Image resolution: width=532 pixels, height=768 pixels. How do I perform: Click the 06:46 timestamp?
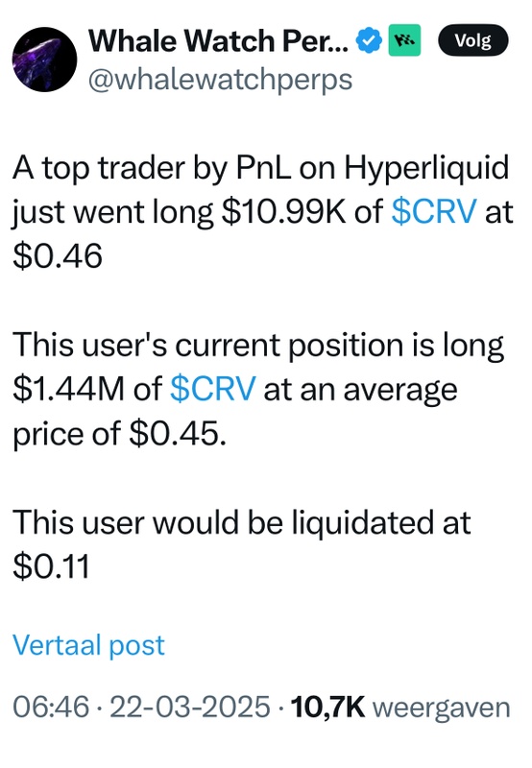[x=51, y=708]
